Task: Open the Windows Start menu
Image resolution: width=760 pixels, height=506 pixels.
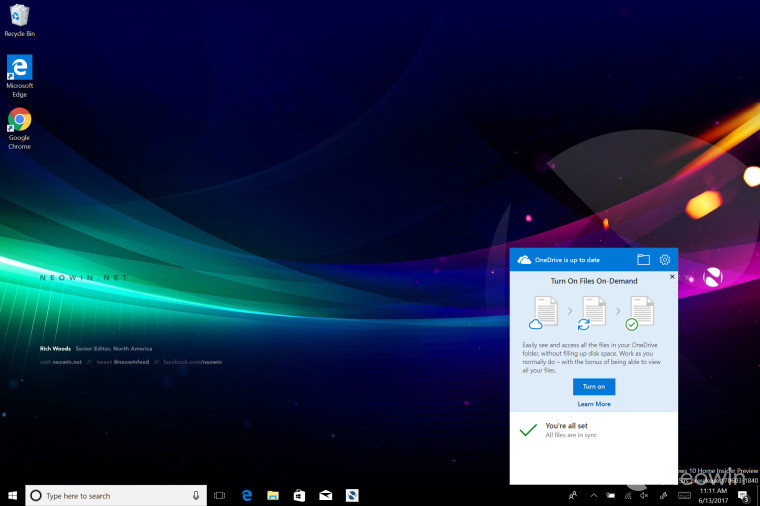Action: point(13,495)
